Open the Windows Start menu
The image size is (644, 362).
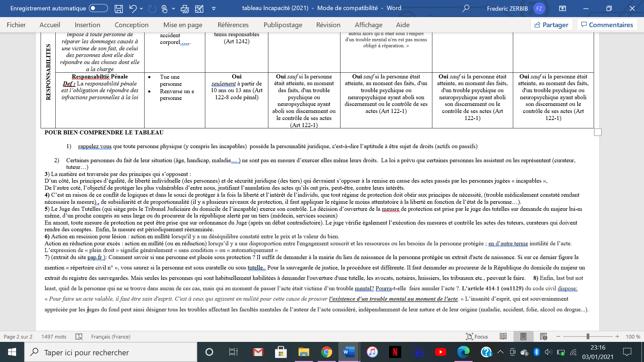(x=12, y=352)
